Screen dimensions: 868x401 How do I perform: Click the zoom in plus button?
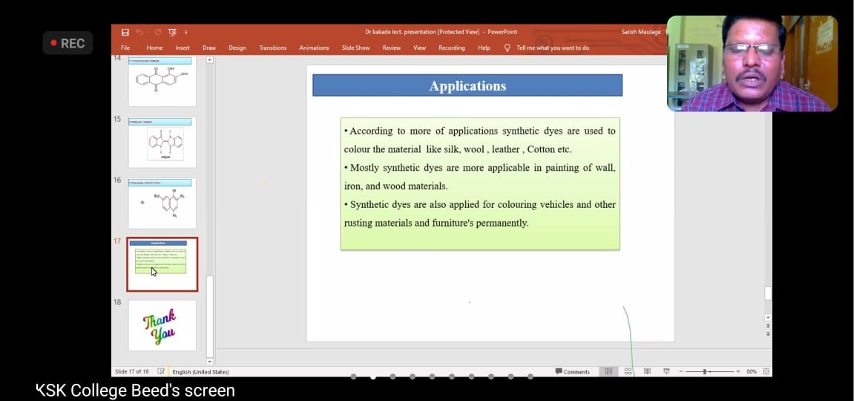(738, 371)
